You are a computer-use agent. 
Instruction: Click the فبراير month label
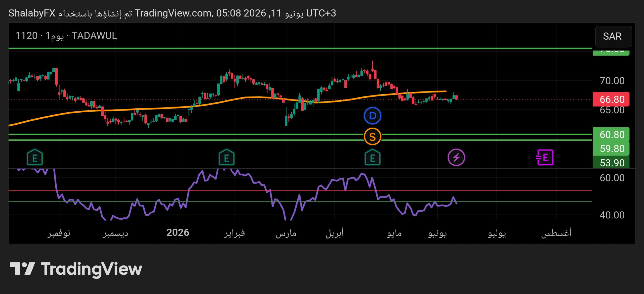234,233
